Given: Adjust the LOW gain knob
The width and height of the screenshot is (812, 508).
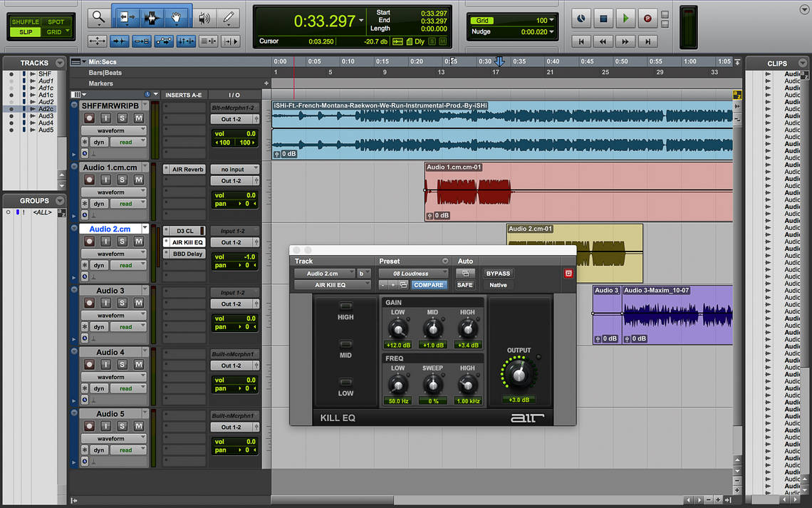Looking at the screenshot, I should click(397, 329).
